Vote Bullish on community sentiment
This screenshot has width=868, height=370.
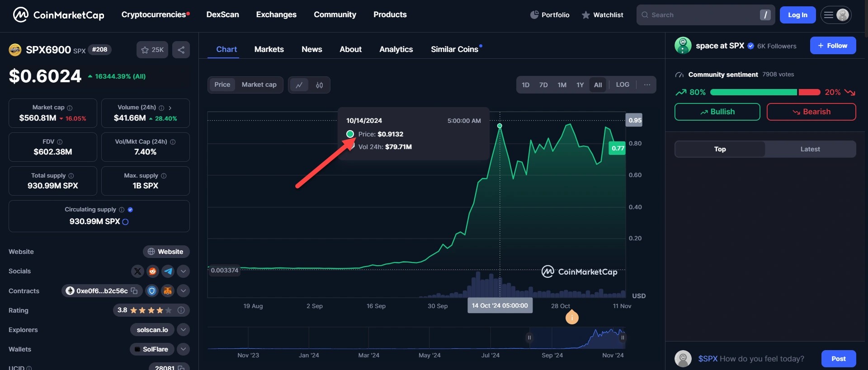(x=717, y=112)
